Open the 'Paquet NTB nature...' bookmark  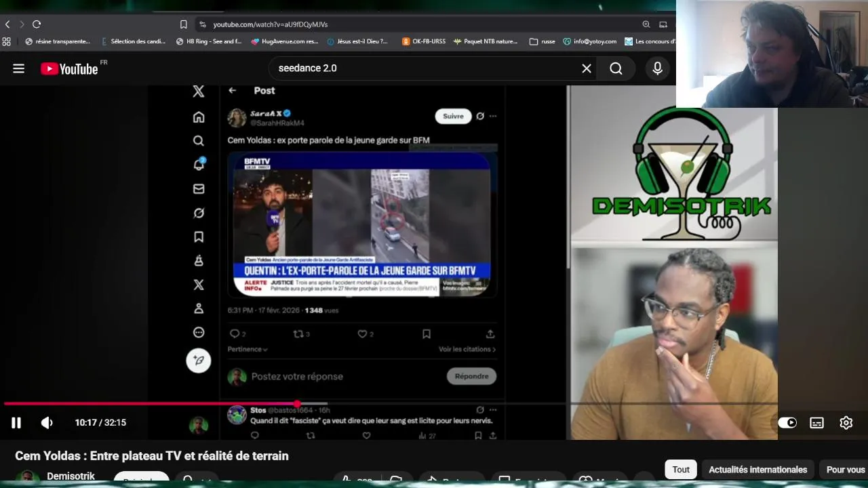486,41
